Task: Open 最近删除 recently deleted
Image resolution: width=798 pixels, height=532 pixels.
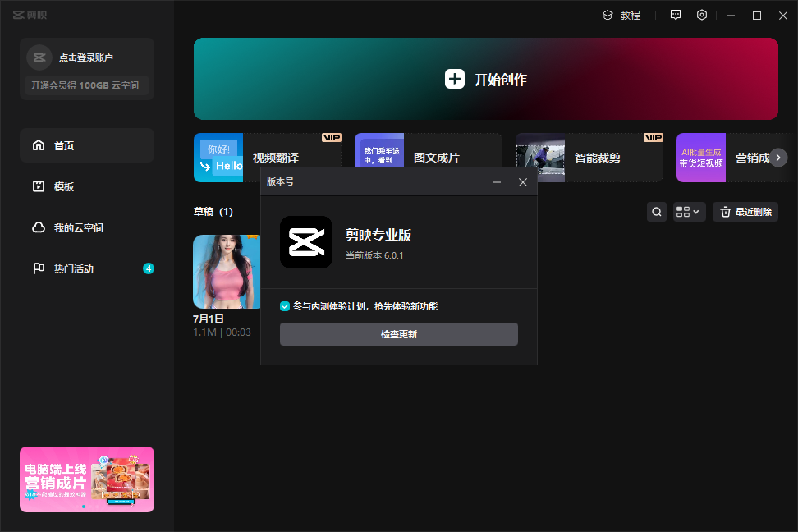Action: [x=745, y=212]
